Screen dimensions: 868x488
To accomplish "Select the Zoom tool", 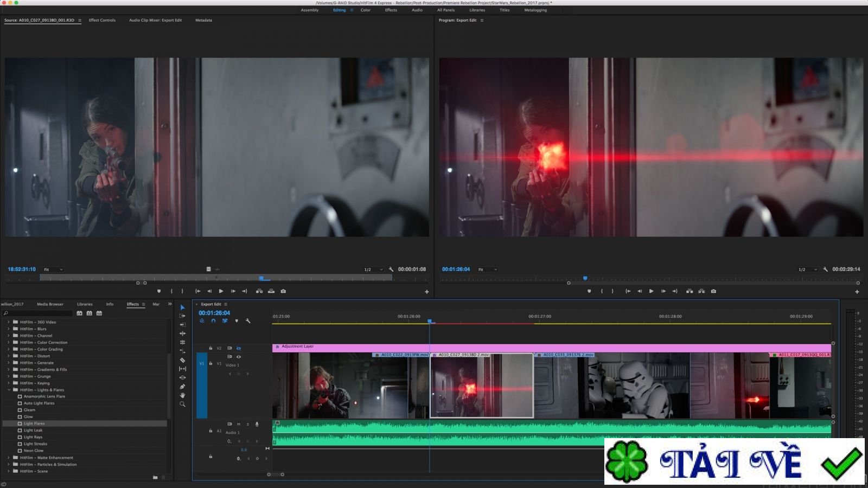I will pos(183,403).
